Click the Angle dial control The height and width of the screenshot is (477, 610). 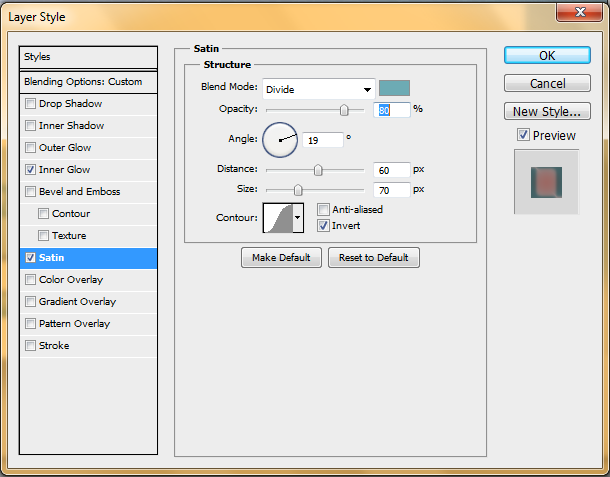click(280, 140)
